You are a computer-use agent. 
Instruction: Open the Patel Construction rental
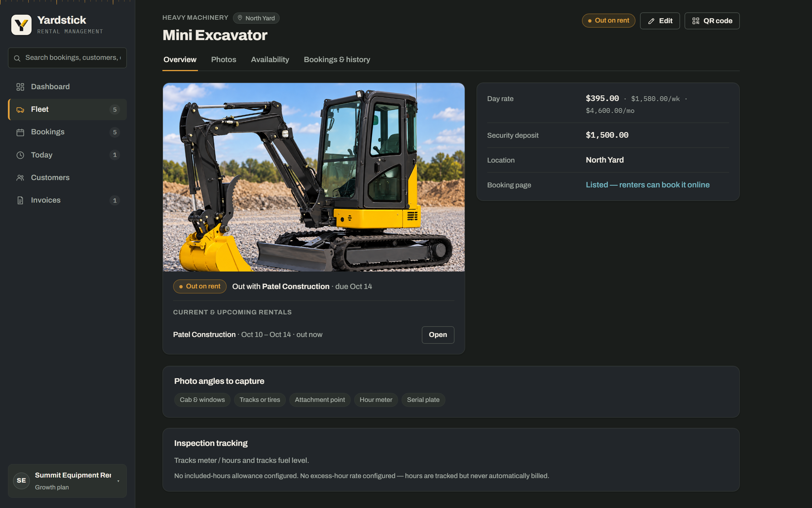(438, 335)
